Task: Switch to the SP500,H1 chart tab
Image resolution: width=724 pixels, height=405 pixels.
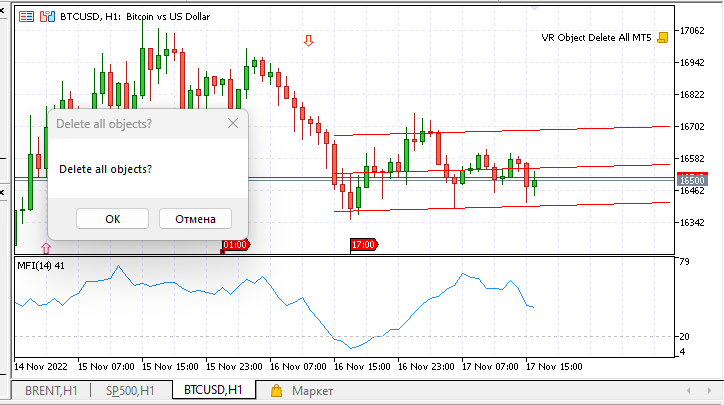Action: pos(129,390)
